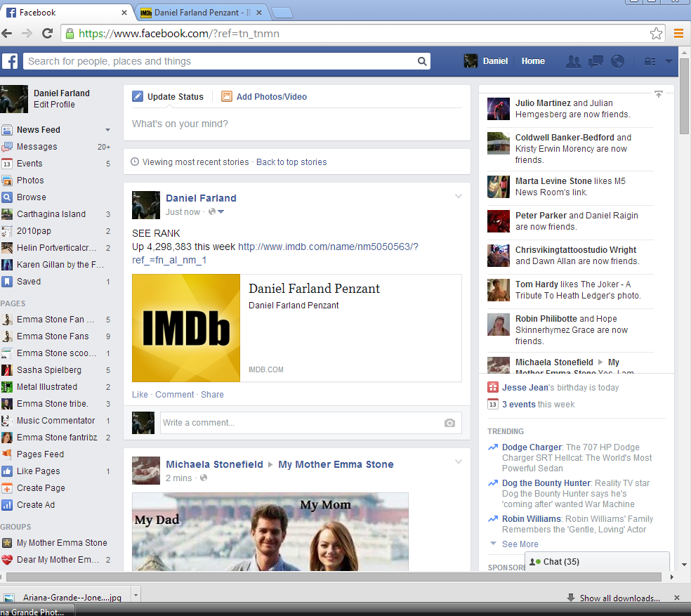
Task: Click the Add Photos/Video icon
Action: click(x=227, y=96)
